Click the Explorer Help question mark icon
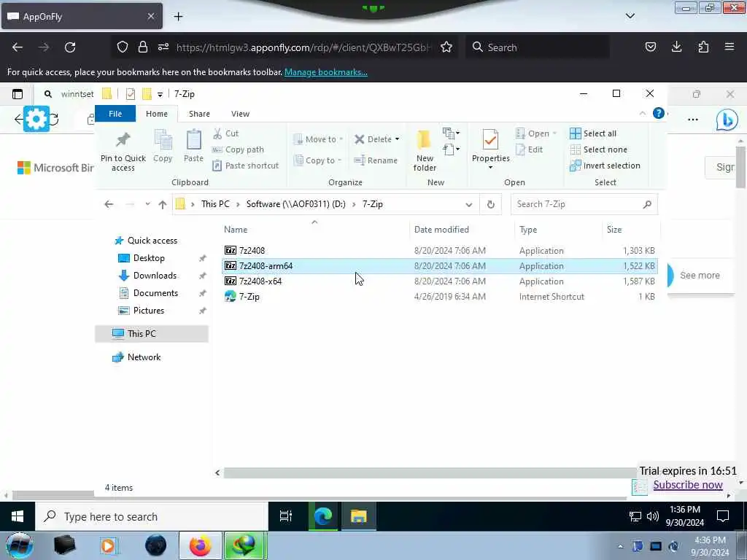Screen dimensions: 747x560 tap(659, 113)
